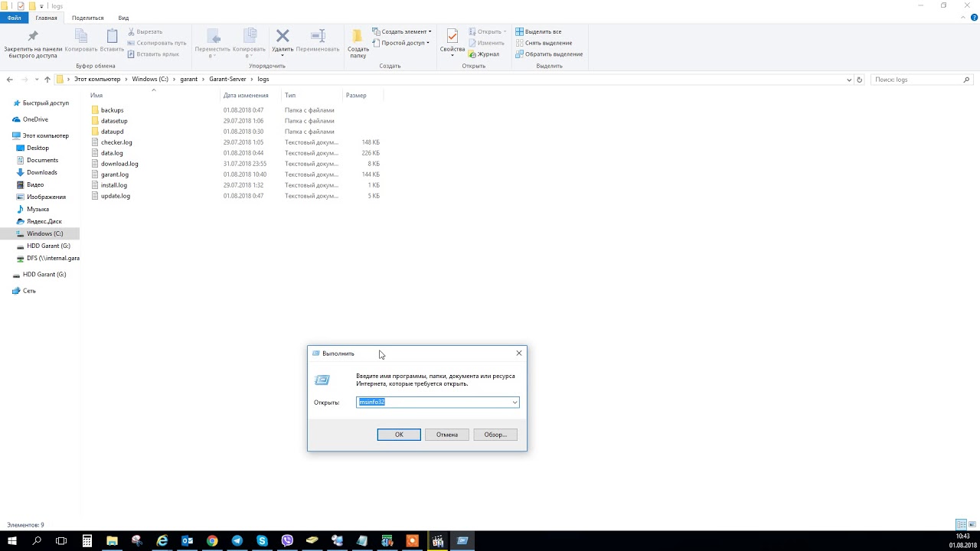Open Telegram from the taskbar

tap(237, 541)
